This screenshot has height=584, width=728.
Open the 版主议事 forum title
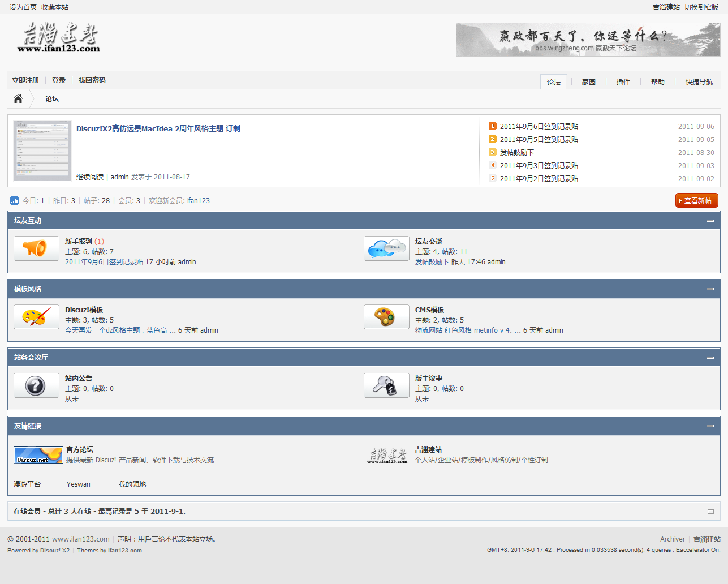tap(429, 378)
